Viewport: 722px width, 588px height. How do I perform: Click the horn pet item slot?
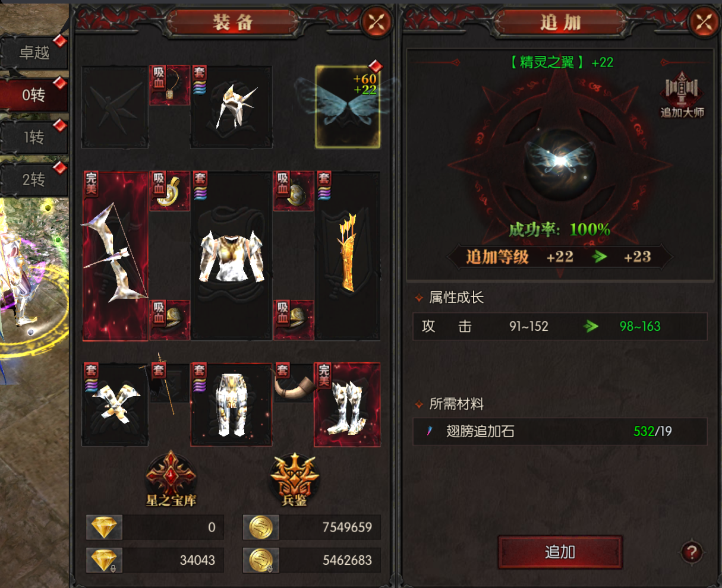(x=294, y=383)
